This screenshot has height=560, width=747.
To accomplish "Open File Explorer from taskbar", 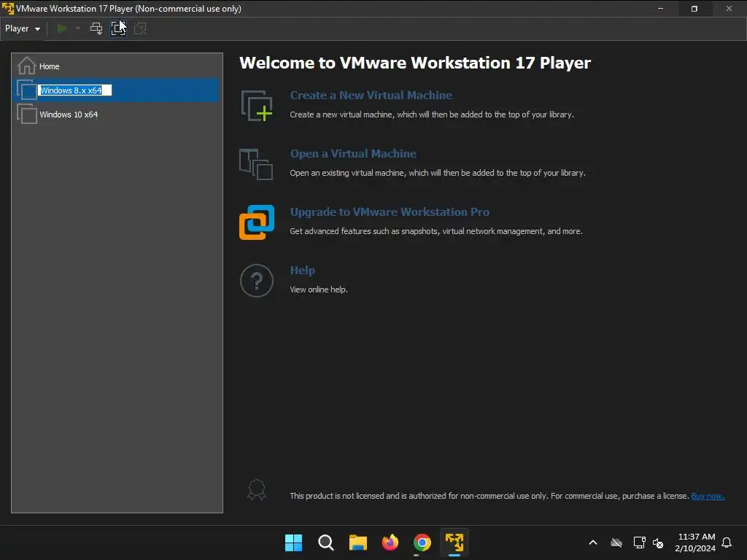I will point(357,542).
